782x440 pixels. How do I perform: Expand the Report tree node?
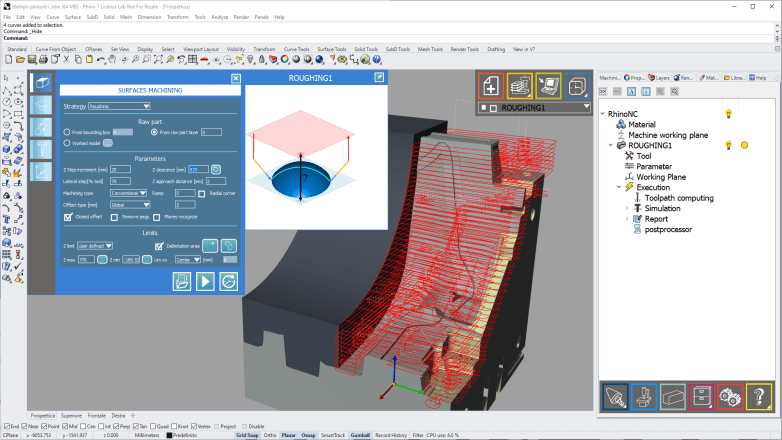(x=627, y=219)
